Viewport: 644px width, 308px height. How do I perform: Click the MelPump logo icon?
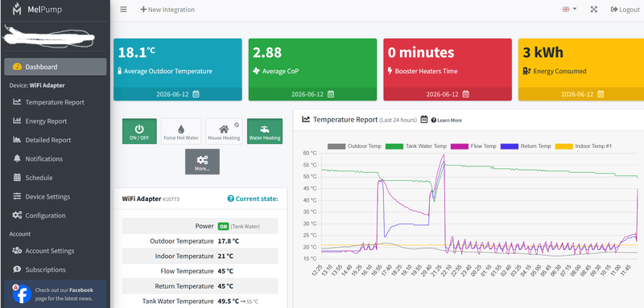click(17, 10)
